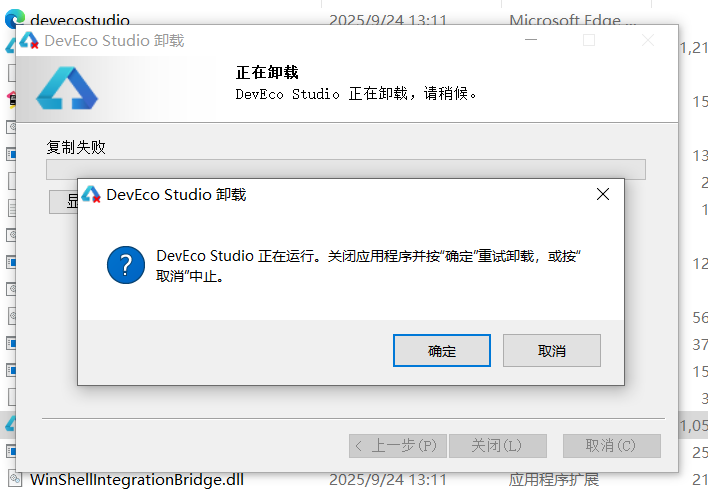Click the dialog's DevEco Studio title icon
Screen dimensions: 708x494
pyautogui.click(x=91, y=194)
